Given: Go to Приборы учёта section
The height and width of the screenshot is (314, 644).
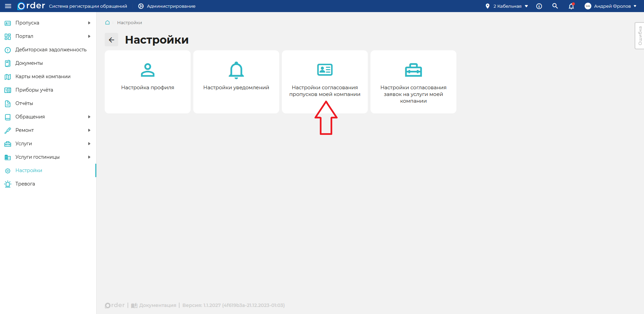Looking at the screenshot, I should (34, 90).
